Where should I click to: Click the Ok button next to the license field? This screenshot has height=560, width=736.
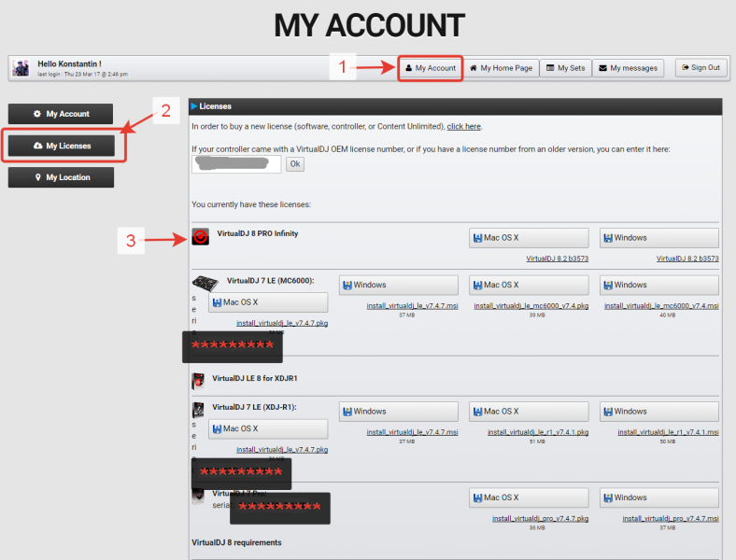(295, 164)
